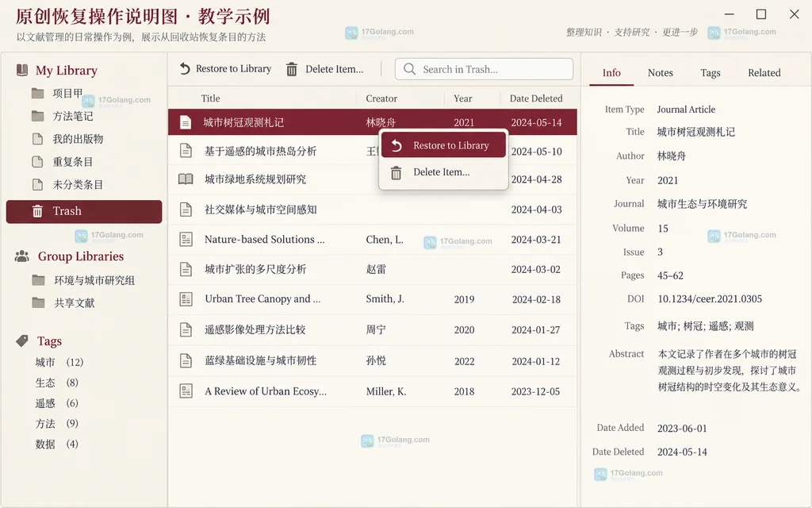Filter by tag 方法 (9)
Viewport: 812px width, 508px height.
click(56, 424)
